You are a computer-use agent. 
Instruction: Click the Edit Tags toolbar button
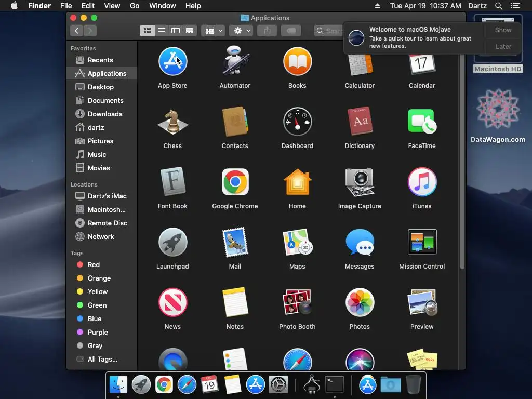pyautogui.click(x=291, y=31)
